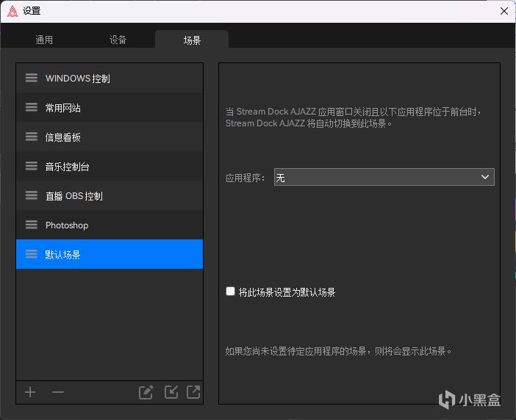Image resolution: width=516 pixels, height=420 pixels.
Task: Enable 将此场景设置为默认场景 checkbox
Action: click(230, 292)
